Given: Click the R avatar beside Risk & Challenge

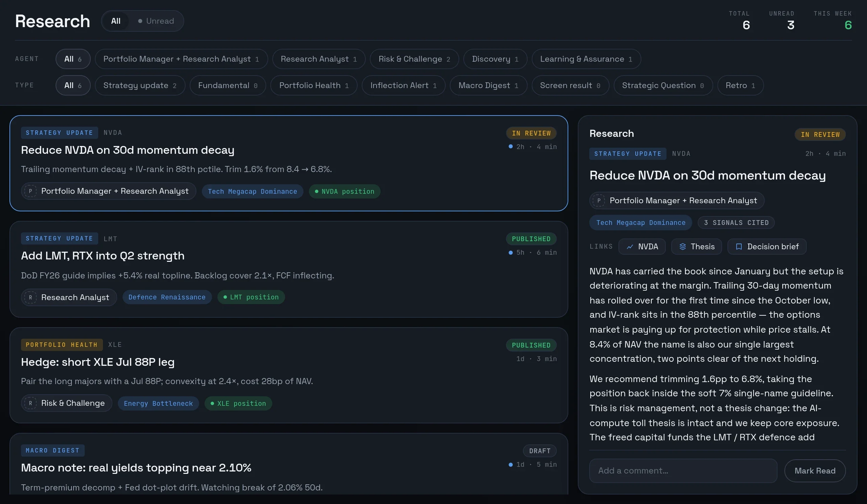Looking at the screenshot, I should pos(30,403).
